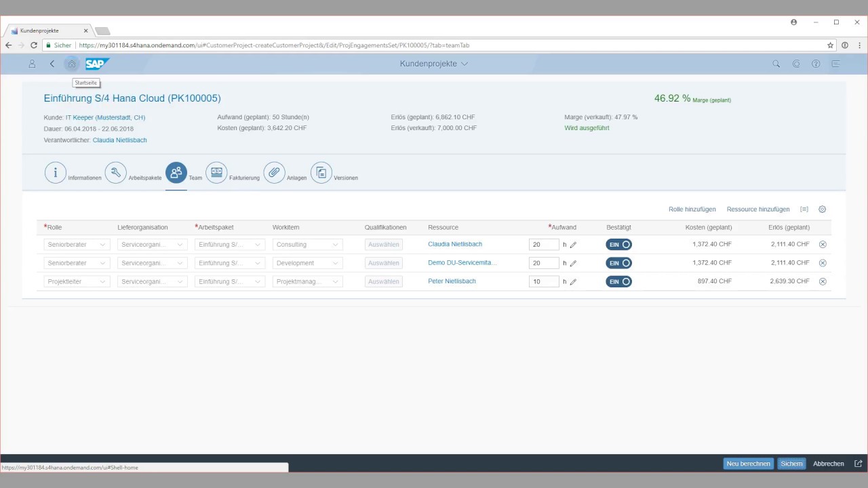Open the Chrome menu dots
This screenshot has width=868, height=488.
point(859,45)
